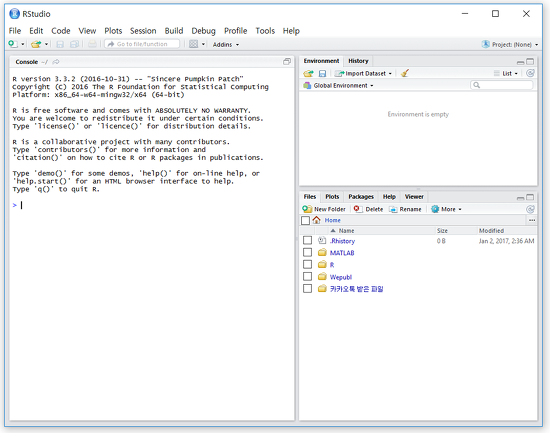The image size is (550, 433).
Task: Click the New Folder button
Action: coord(324,209)
